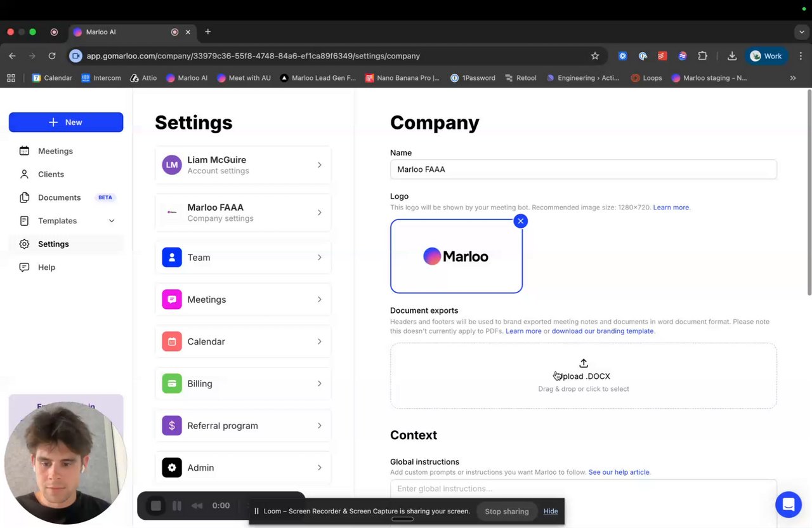This screenshot has height=528, width=812.
Task: Click Hide in the Loom sharing bar
Action: [x=551, y=511]
